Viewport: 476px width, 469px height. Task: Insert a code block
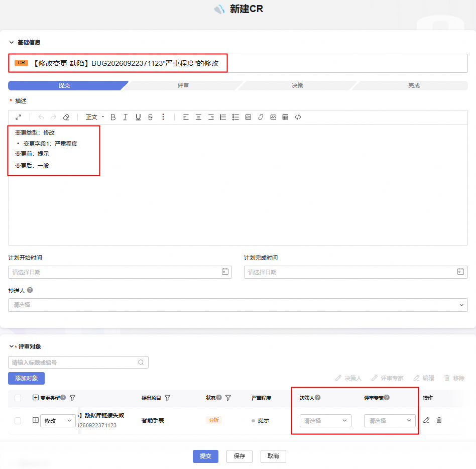pyautogui.click(x=298, y=117)
